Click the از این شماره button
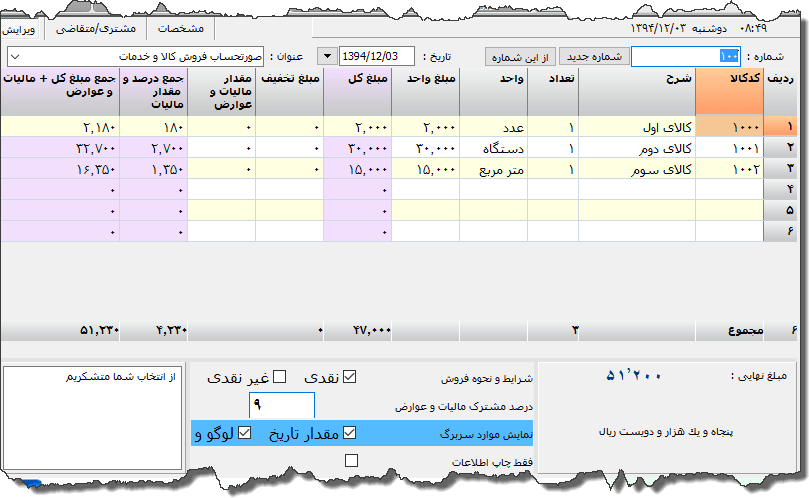 520,56
